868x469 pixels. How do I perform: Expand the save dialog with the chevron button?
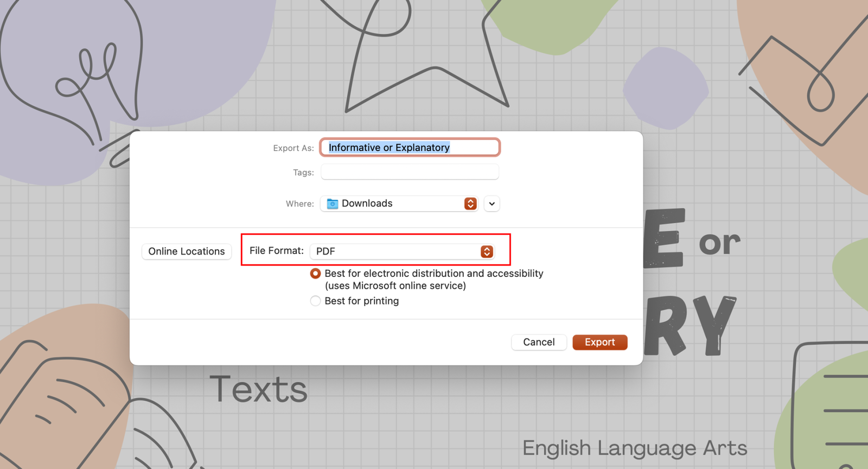tap(492, 204)
